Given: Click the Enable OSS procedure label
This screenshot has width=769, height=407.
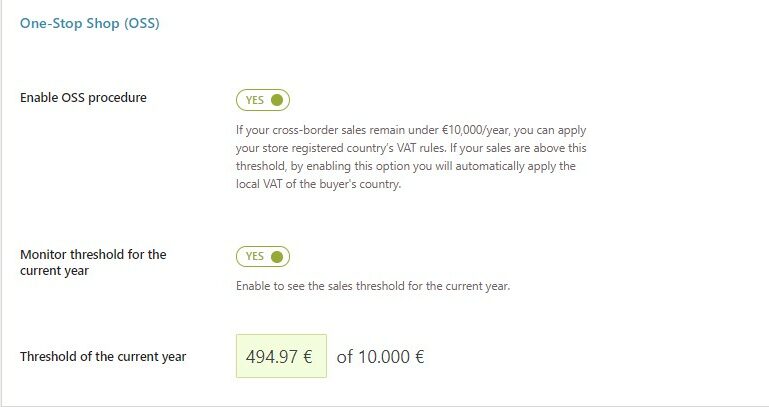Looking at the screenshot, I should (x=83, y=98).
